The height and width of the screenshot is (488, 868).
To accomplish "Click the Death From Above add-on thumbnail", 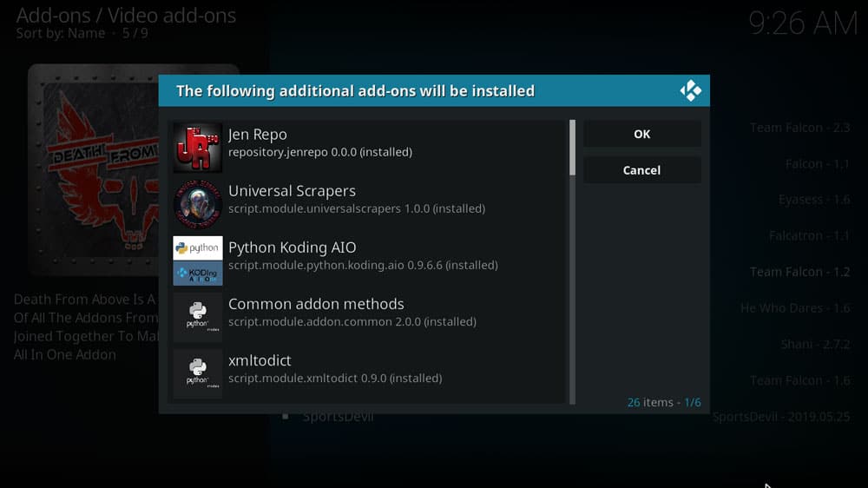I will [x=94, y=169].
